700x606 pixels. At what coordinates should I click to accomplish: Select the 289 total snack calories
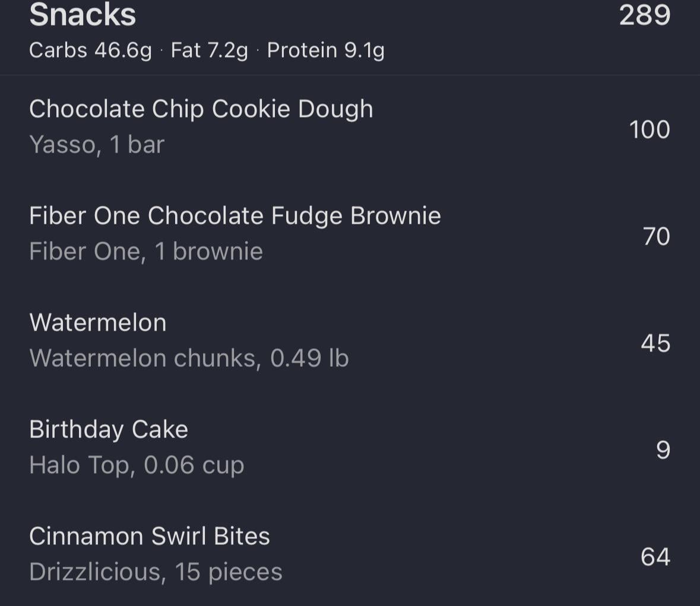(x=644, y=15)
